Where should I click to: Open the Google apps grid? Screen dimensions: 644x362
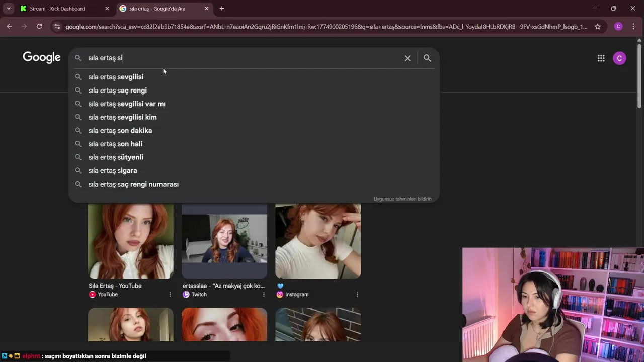click(x=601, y=58)
